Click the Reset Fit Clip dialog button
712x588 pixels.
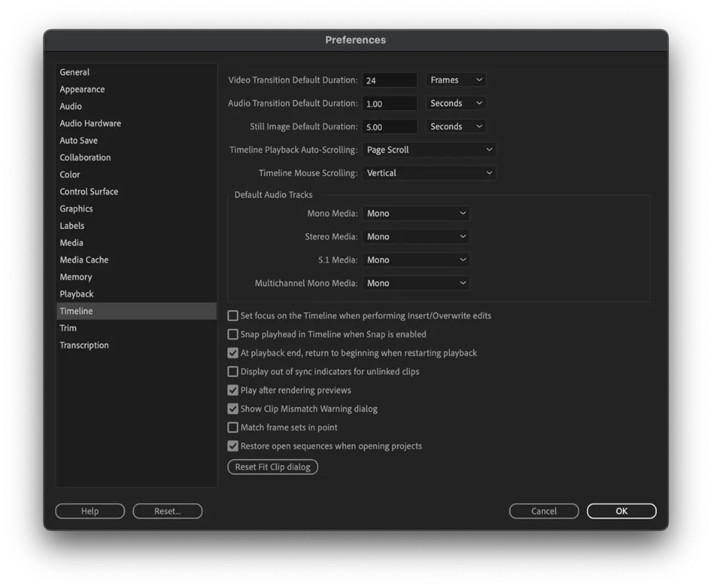click(272, 467)
